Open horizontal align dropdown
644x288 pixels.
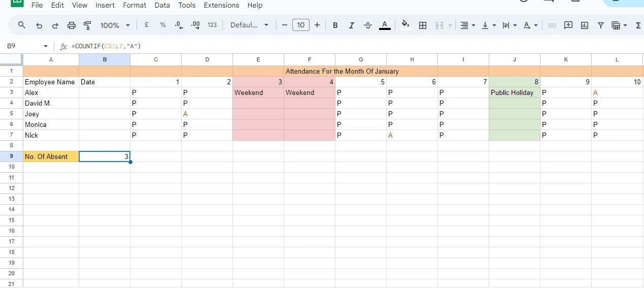(x=468, y=25)
